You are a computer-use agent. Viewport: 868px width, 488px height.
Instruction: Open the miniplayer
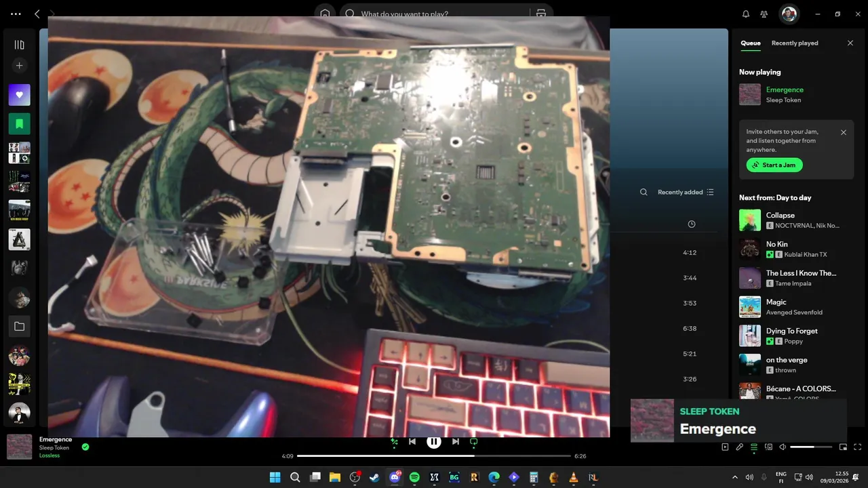click(x=844, y=447)
